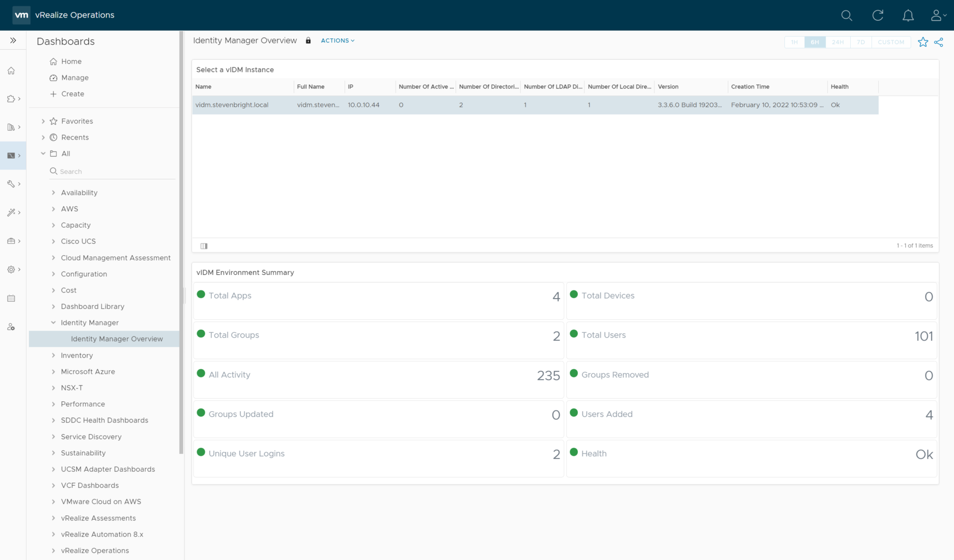Select the 7D time range toggle
Screen dimensions: 954x560
[x=861, y=42]
